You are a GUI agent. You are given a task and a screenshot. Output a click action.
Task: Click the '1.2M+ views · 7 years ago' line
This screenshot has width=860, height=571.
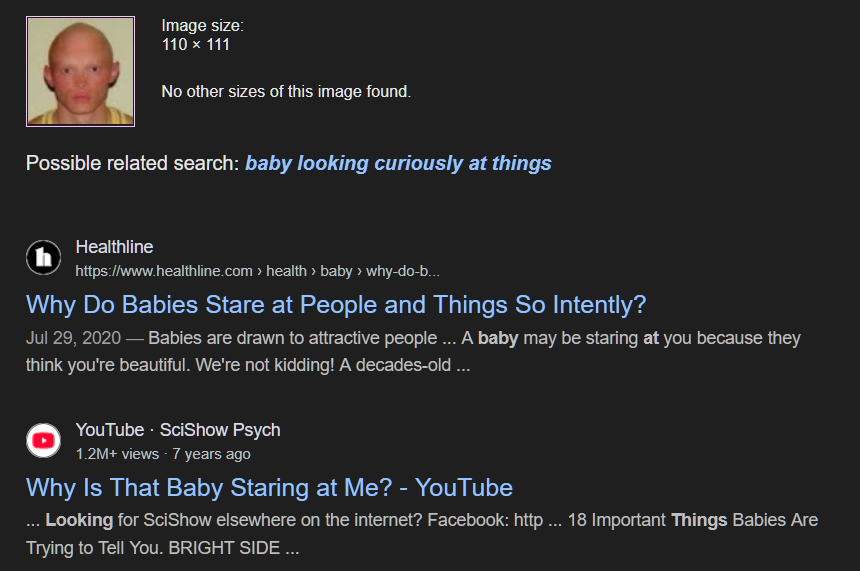click(x=163, y=454)
